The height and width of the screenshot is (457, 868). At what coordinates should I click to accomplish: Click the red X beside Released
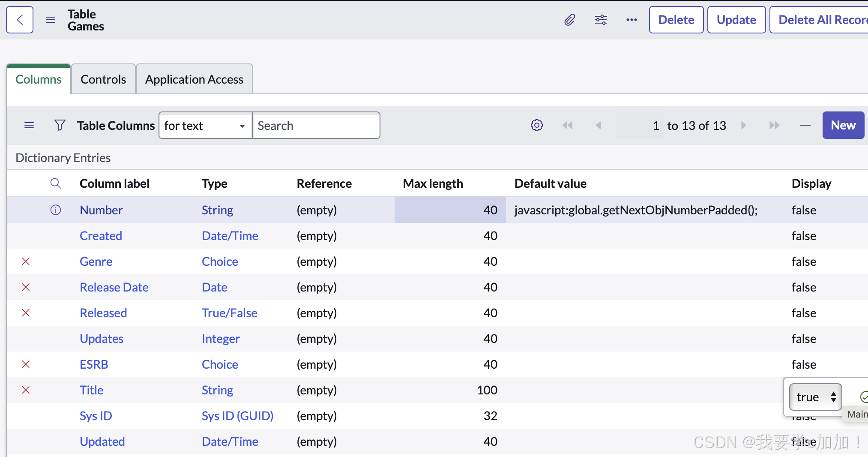[x=26, y=313]
